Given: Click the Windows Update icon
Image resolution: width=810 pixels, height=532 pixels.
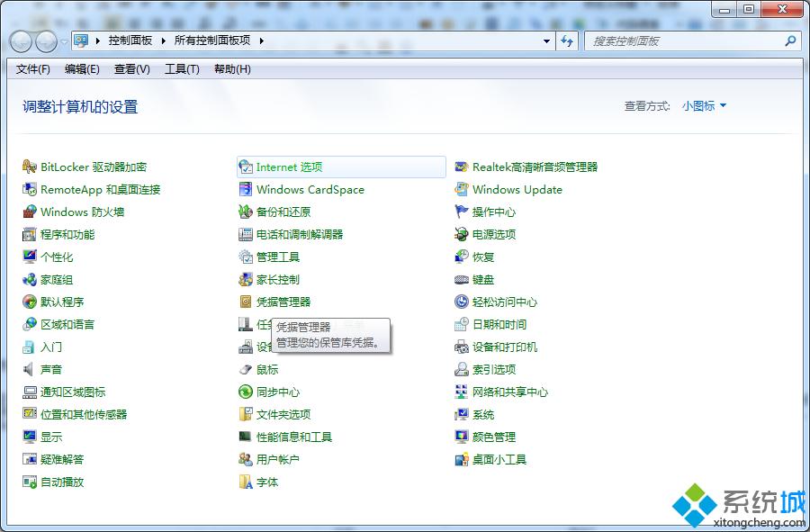Looking at the screenshot, I should click(x=462, y=189).
